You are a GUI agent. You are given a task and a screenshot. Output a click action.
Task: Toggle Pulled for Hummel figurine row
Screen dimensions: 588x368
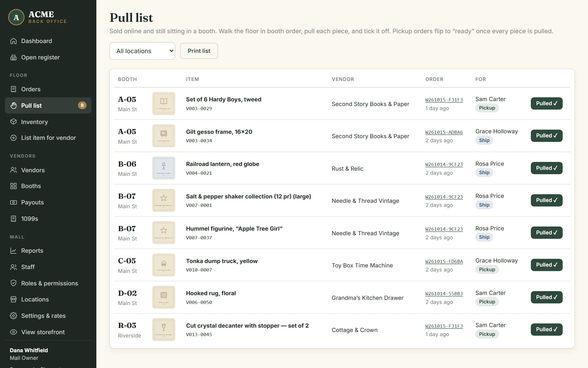point(547,233)
